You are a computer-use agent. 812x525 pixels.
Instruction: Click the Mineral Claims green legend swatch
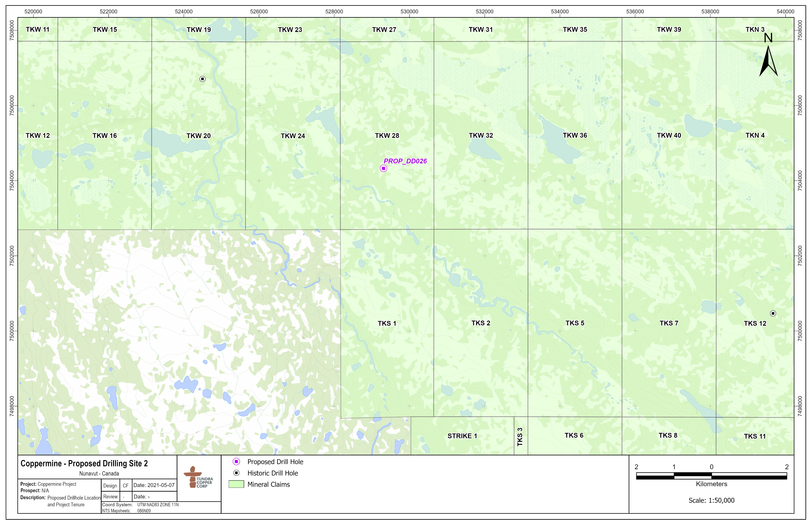[236, 484]
